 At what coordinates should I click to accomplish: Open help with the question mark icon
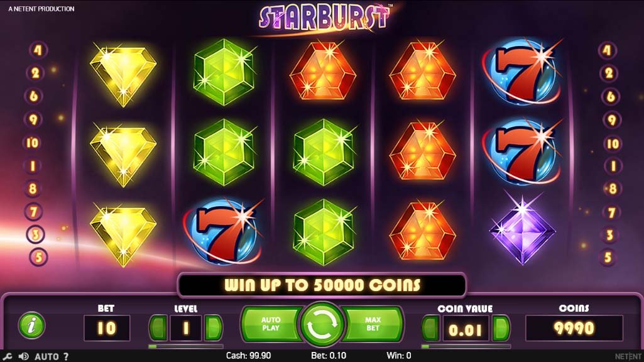tap(66, 356)
